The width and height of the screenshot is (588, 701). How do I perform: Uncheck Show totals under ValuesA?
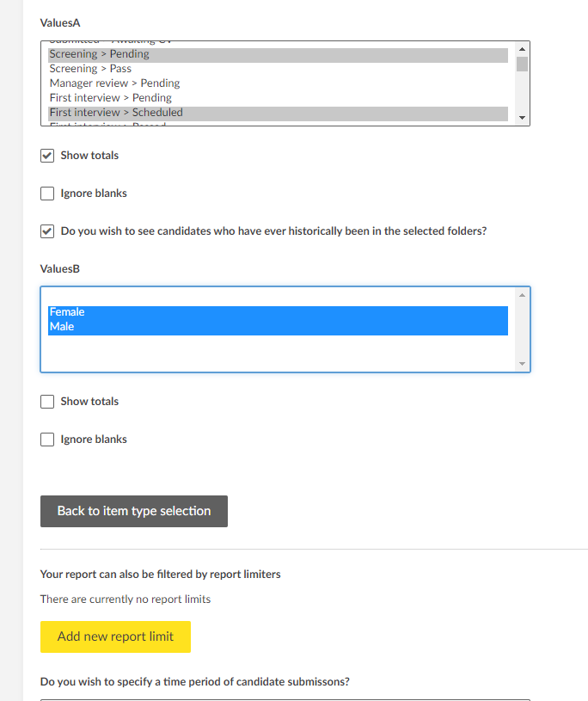coord(47,157)
